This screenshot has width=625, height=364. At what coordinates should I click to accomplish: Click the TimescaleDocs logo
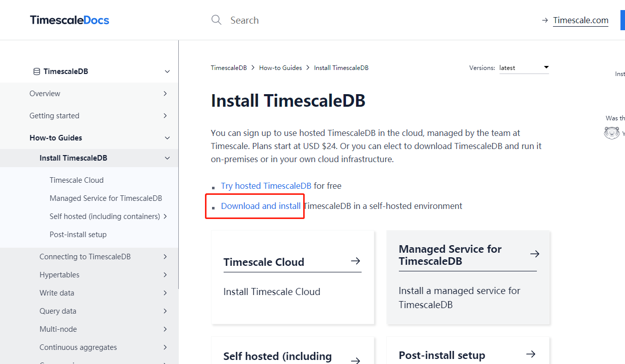[70, 20]
